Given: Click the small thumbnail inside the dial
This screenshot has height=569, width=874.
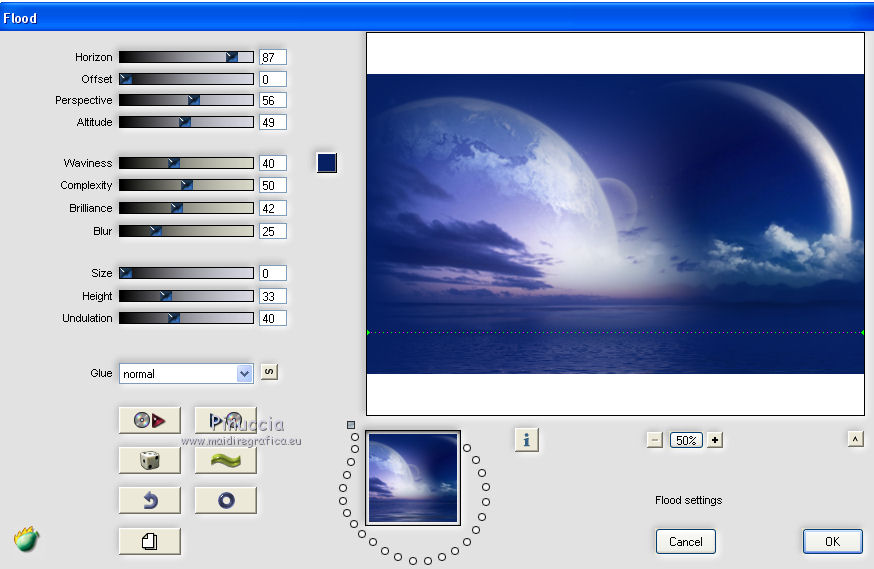Looking at the screenshot, I should tap(413, 478).
